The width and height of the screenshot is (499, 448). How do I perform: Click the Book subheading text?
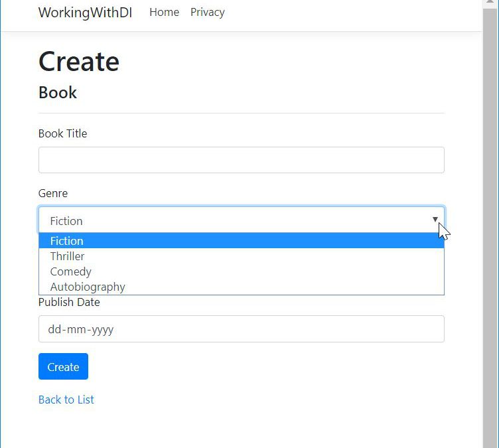(58, 92)
